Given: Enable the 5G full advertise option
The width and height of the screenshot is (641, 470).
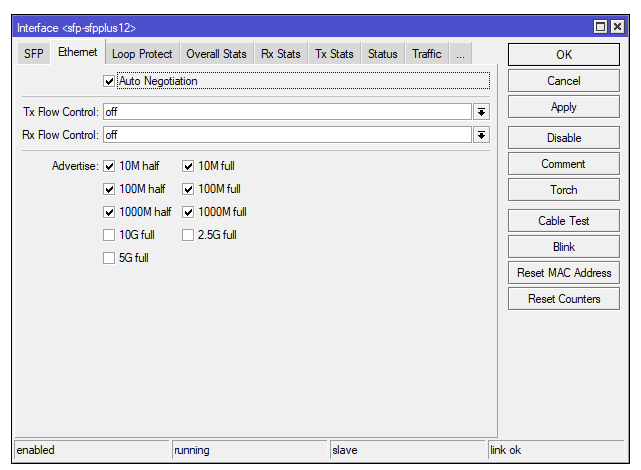Looking at the screenshot, I should (109, 258).
